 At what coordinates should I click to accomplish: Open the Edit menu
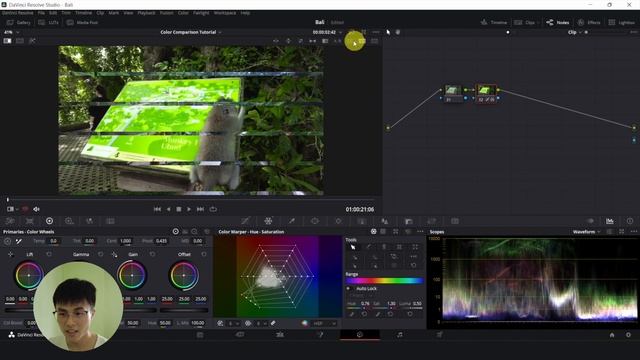[53, 13]
